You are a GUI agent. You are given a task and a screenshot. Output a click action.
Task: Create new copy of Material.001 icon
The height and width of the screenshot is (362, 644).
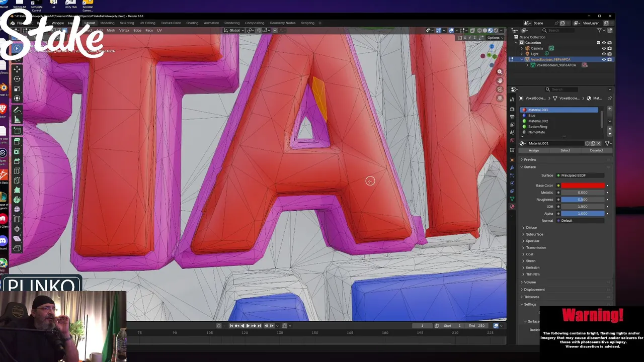coord(593,143)
